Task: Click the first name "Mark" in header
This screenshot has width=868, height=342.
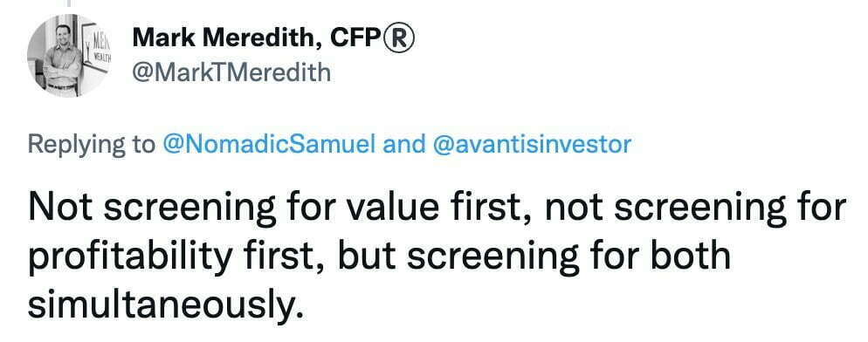Action: (x=162, y=38)
